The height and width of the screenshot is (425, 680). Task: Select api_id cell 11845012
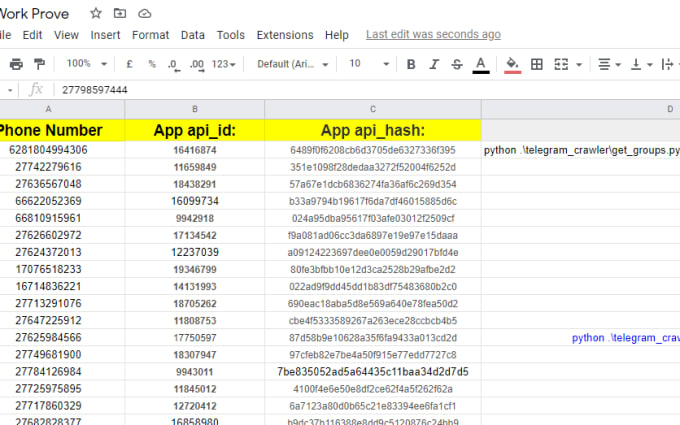195,389
